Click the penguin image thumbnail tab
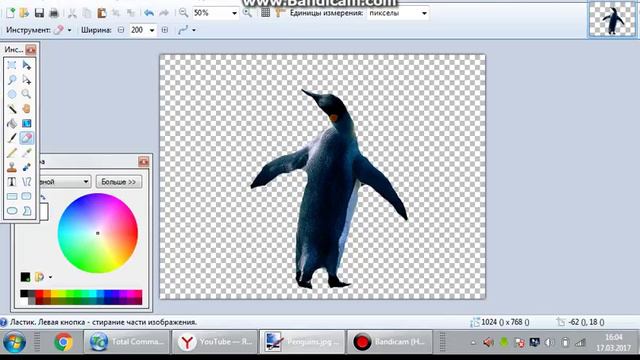The height and width of the screenshot is (360, 640). [612, 19]
